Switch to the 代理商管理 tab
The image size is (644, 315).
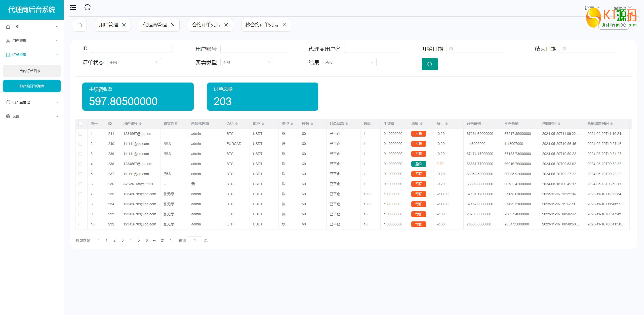tap(155, 25)
